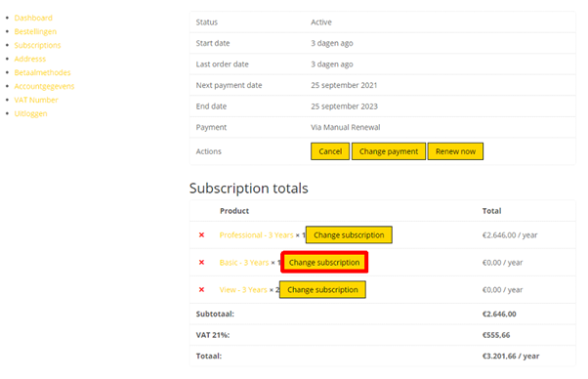Click the Change payment button
Screen dimensions: 588x379
coord(389,151)
